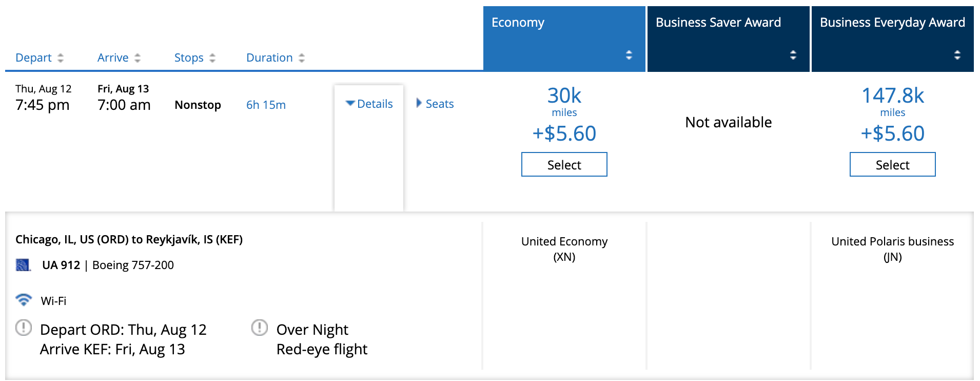Click the Stops column sort arrows icon
This screenshot has height=381, width=980.
click(x=212, y=58)
